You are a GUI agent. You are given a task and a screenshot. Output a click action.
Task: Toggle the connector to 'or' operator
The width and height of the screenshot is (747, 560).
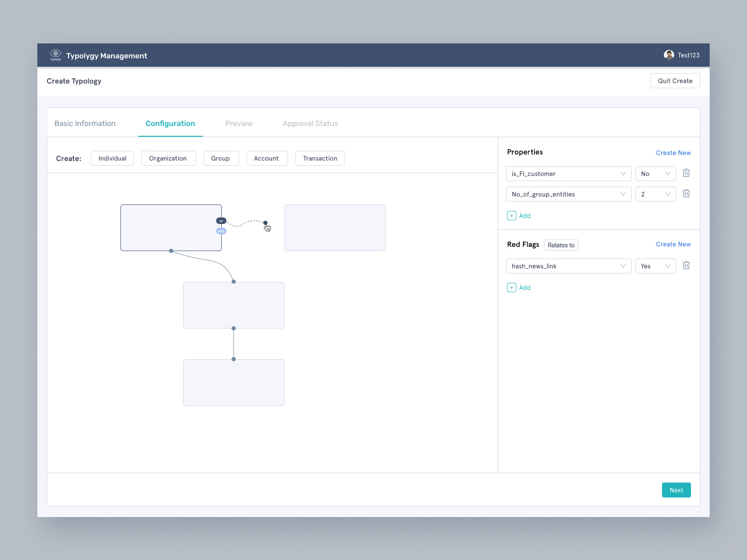click(x=221, y=221)
